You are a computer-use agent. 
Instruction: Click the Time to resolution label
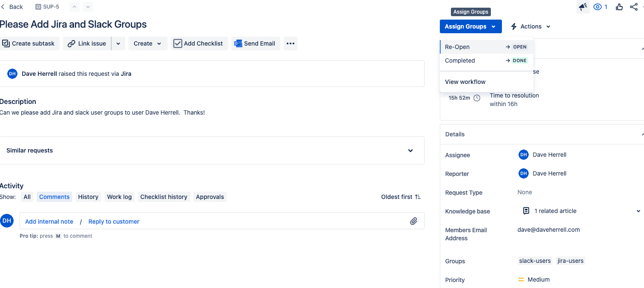pos(514,95)
